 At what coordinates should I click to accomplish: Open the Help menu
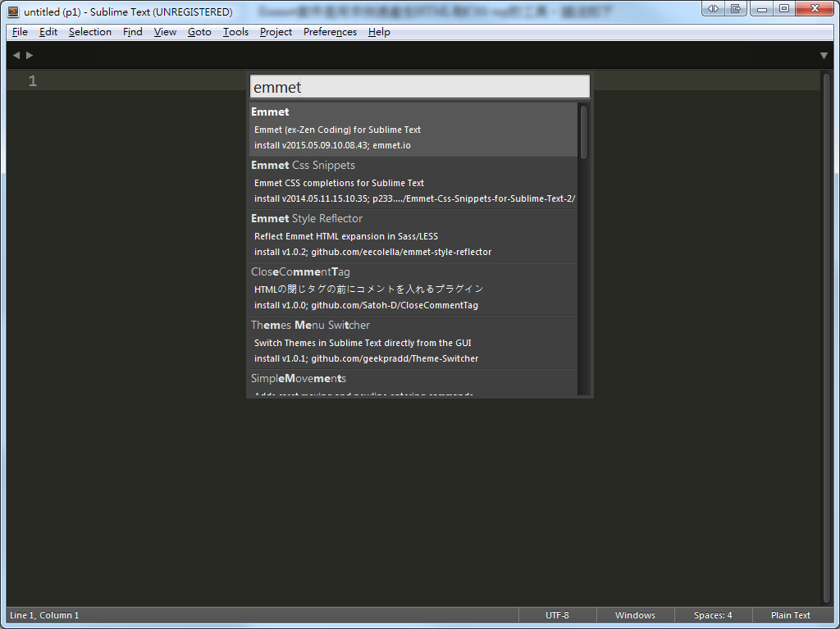[379, 32]
